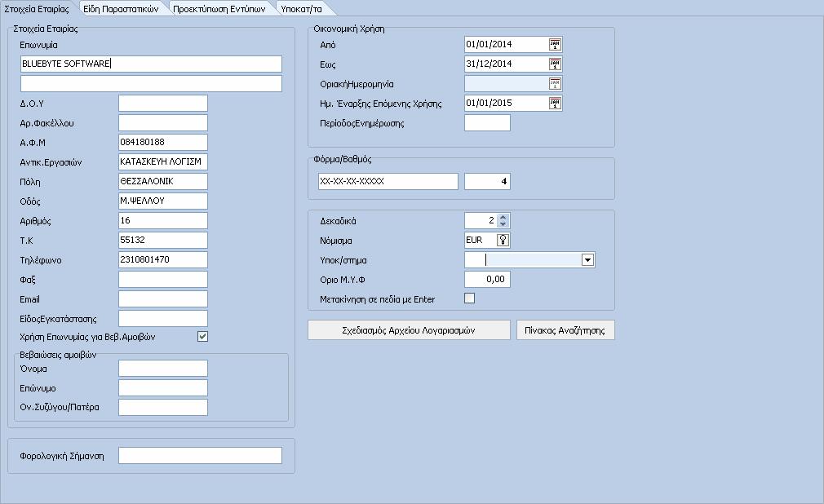Click the Τ.Κ field 55132
The width and height of the screenshot is (824, 504).
click(163, 241)
